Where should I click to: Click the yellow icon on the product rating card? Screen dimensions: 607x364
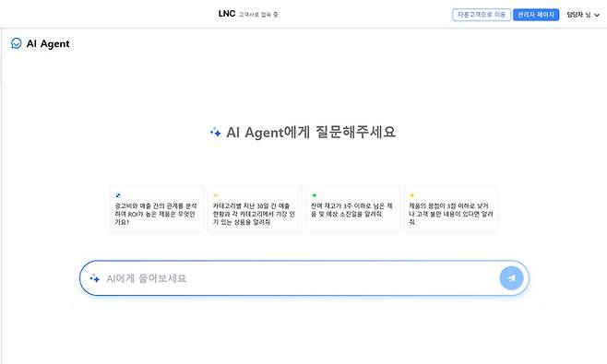click(411, 195)
